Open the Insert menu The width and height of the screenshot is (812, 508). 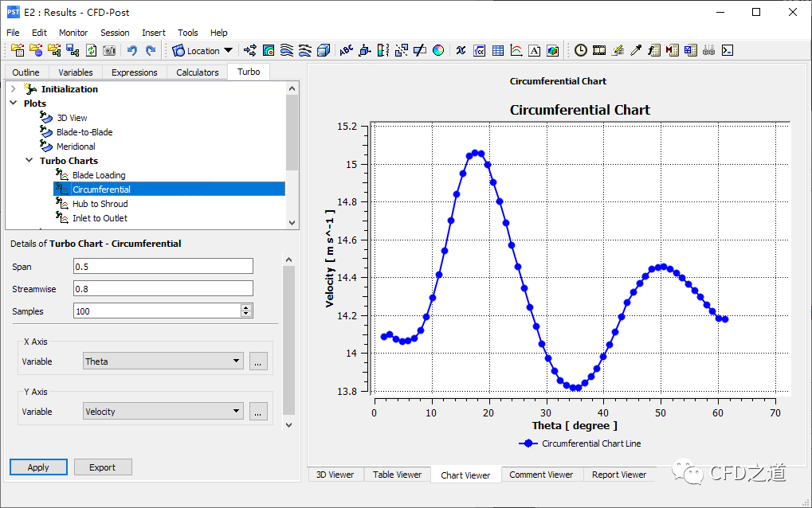click(154, 33)
